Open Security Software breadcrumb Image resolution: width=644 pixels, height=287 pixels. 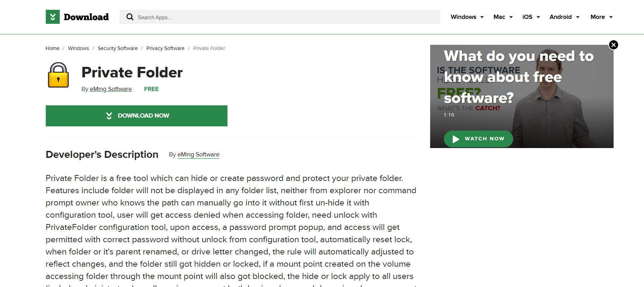(x=117, y=48)
